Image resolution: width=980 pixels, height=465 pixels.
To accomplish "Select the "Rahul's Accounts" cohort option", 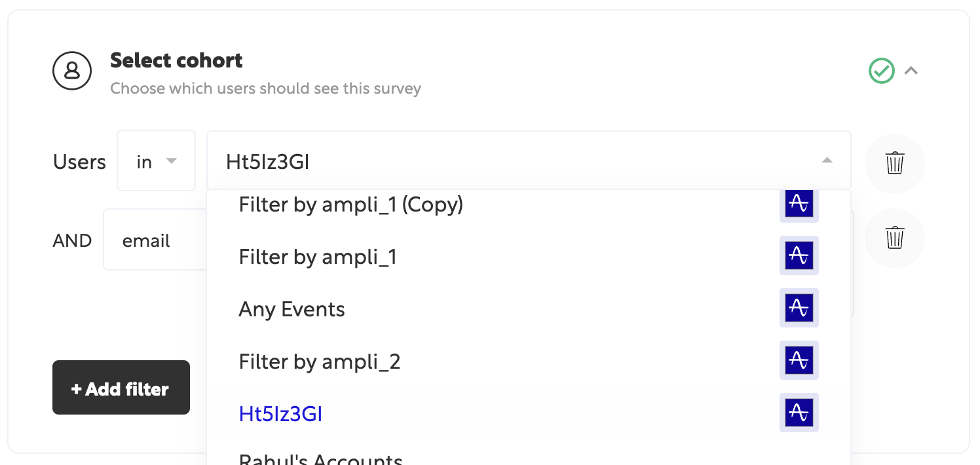I will [320, 458].
